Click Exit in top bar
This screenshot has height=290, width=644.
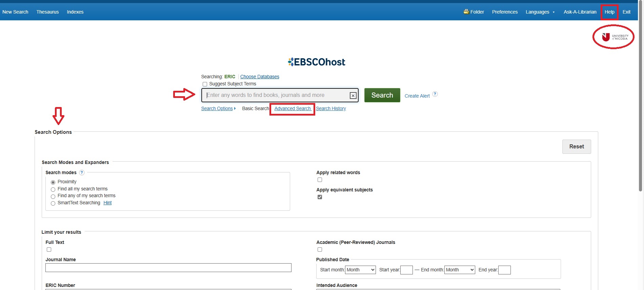626,12
